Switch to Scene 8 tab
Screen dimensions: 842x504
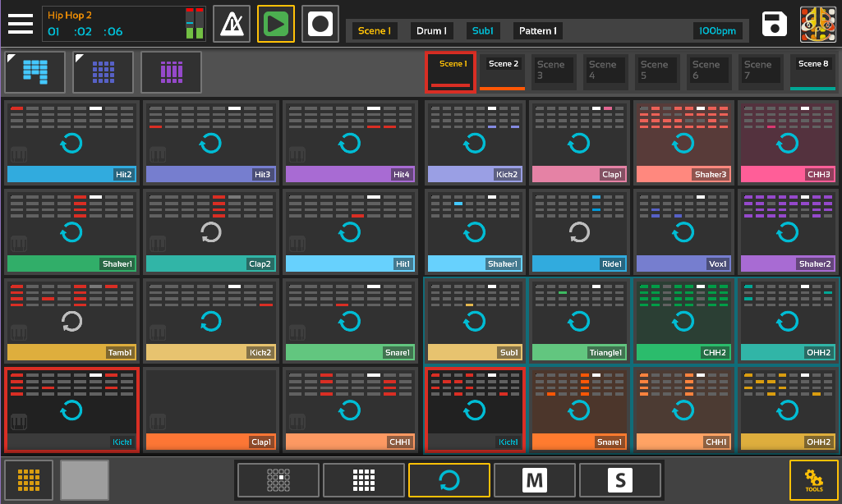pos(813,72)
